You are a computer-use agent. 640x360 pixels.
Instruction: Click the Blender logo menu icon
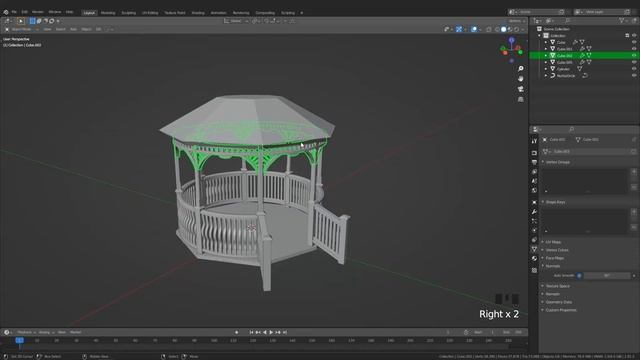pyautogui.click(x=6, y=12)
